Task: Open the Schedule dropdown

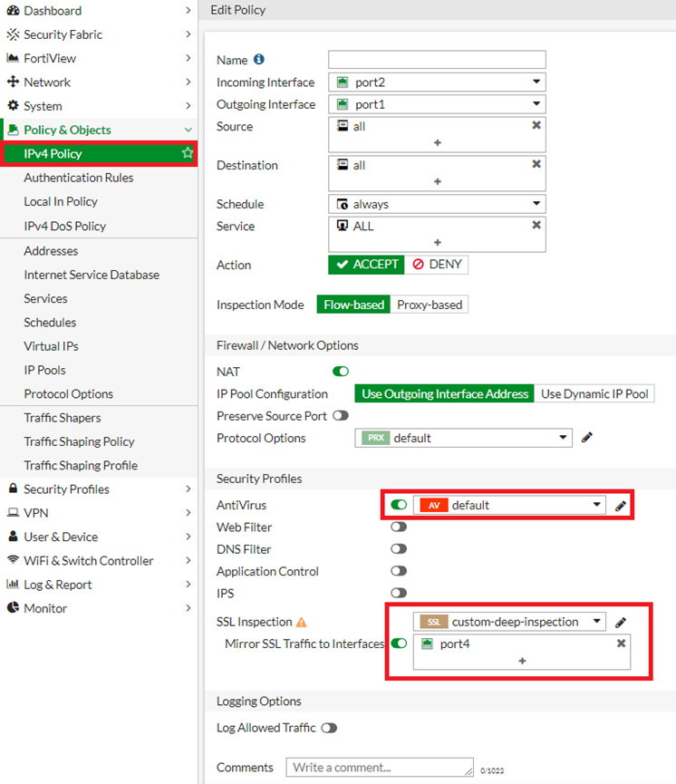Action: 437,205
